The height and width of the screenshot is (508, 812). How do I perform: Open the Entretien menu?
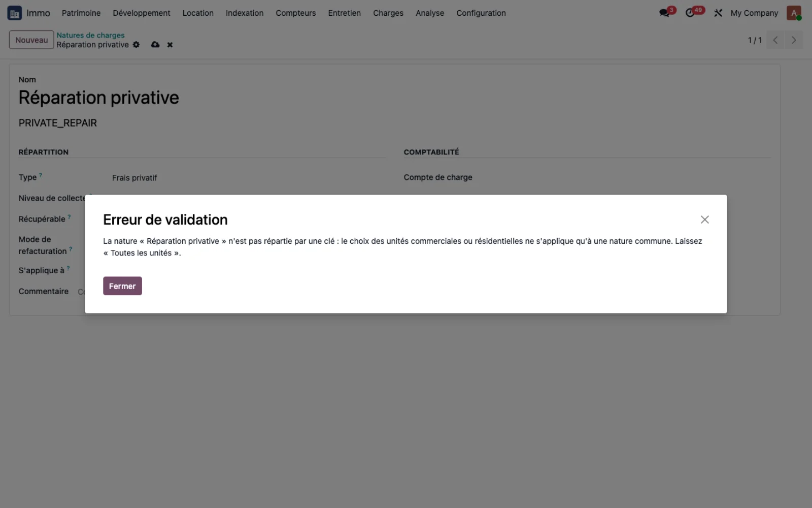tap(345, 13)
